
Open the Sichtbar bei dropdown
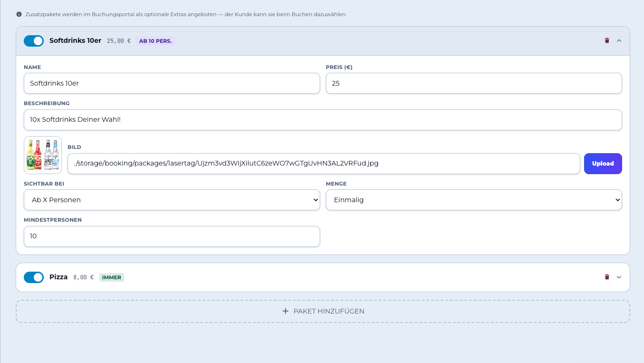tap(172, 200)
